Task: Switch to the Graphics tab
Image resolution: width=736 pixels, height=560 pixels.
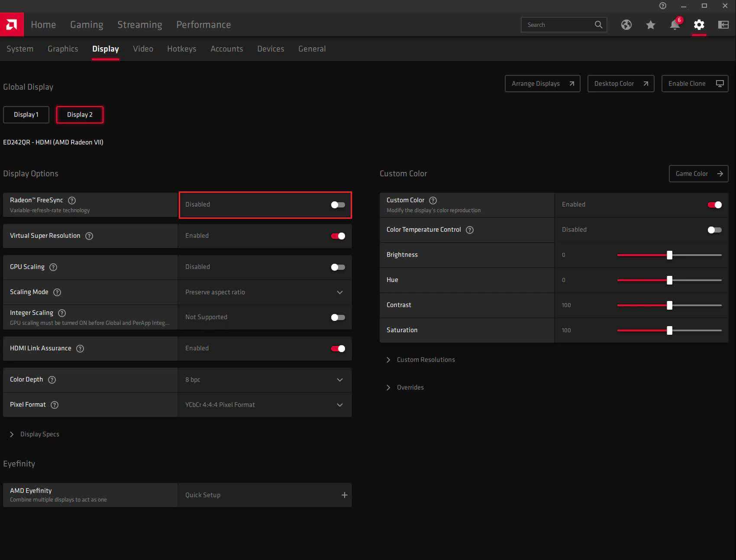Action: (63, 49)
